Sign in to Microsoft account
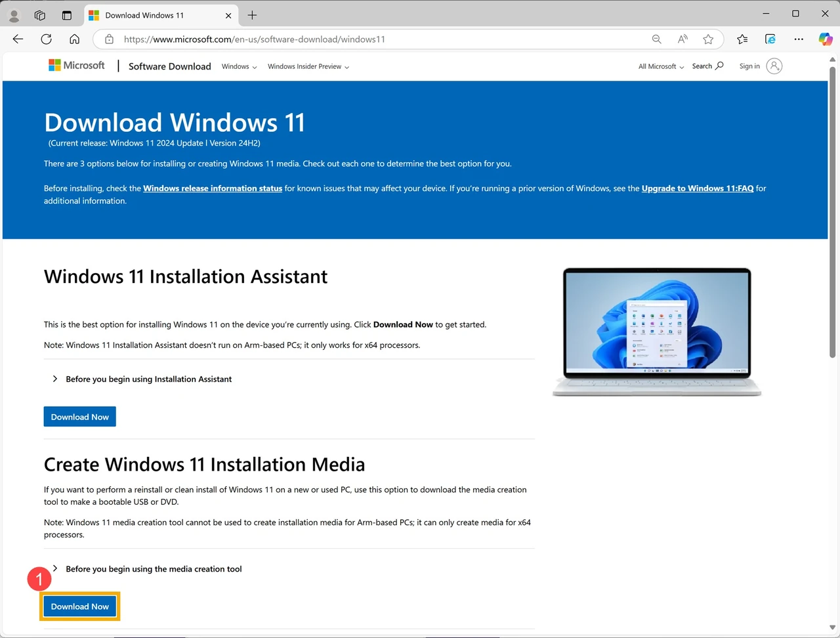 tap(749, 66)
